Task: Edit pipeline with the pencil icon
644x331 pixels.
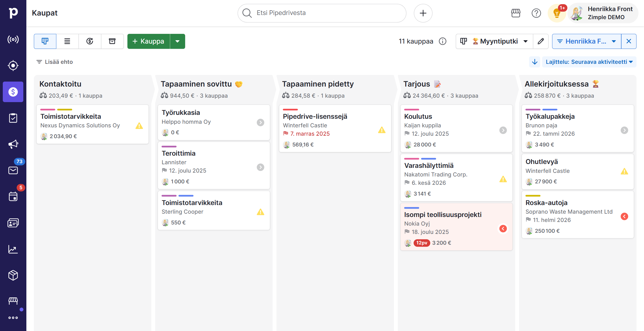Action: pos(540,41)
